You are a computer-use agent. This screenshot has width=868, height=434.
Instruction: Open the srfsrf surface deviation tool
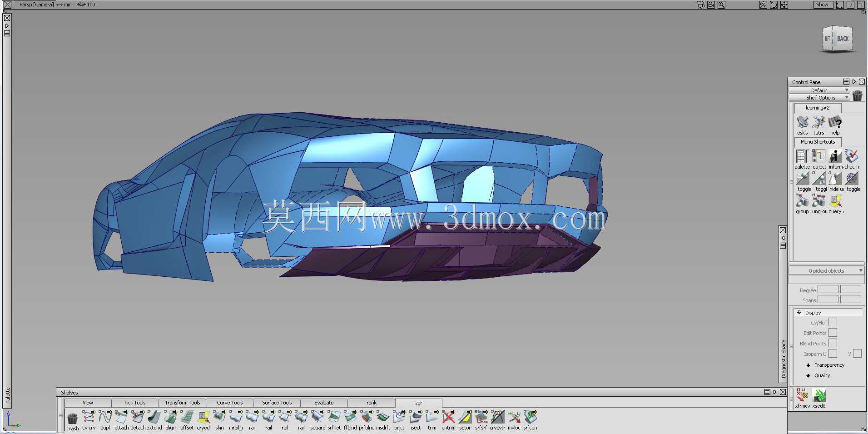481,417
